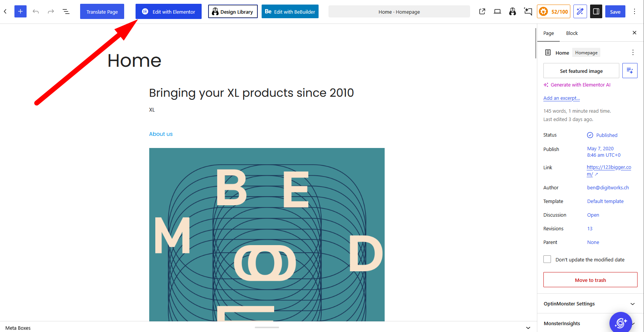
Task: Toggle the settings sidebar panel
Action: click(596, 11)
